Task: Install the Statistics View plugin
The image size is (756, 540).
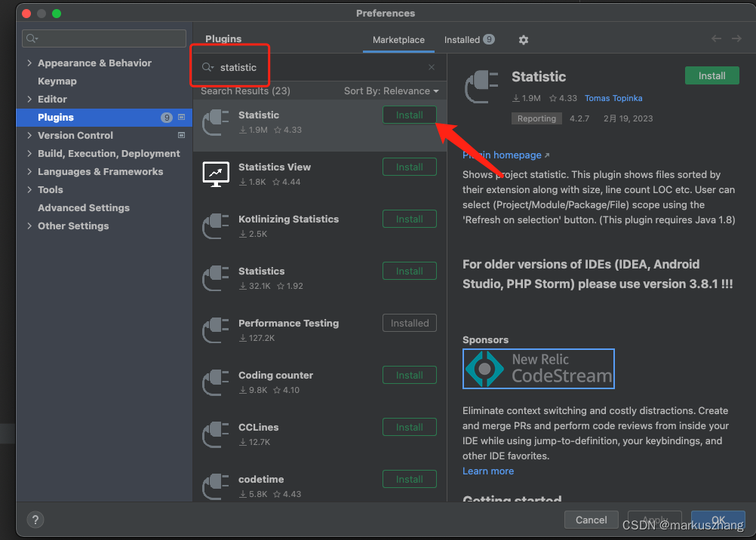Action: coord(410,167)
